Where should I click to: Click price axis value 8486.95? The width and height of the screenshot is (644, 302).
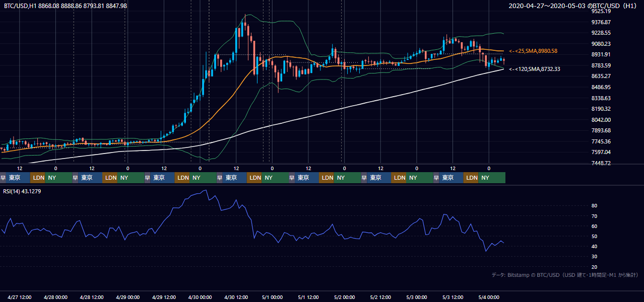coord(601,87)
